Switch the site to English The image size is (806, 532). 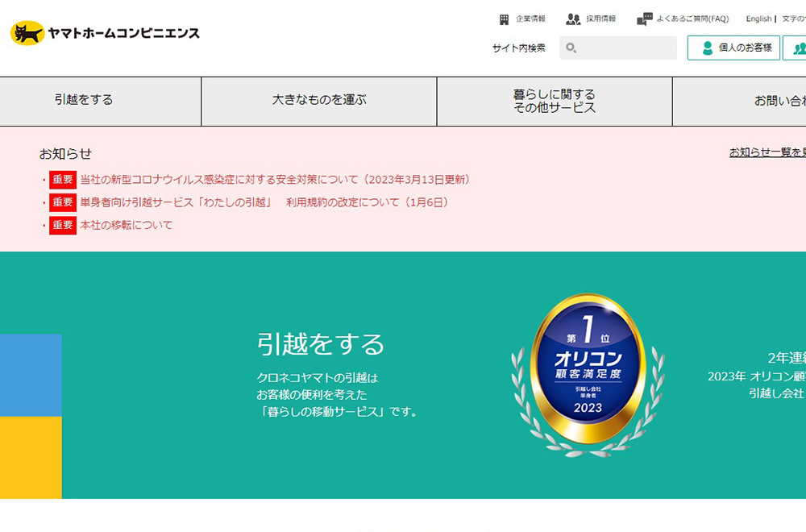[758, 19]
